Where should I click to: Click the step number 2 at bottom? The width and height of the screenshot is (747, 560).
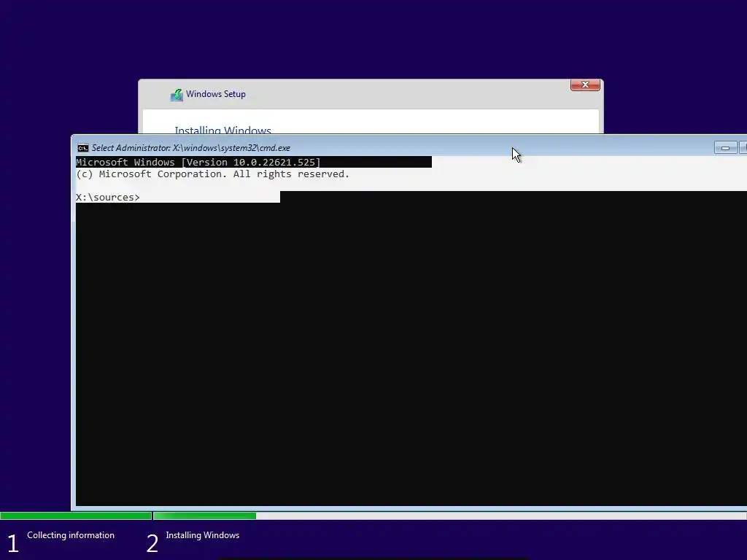[152, 544]
